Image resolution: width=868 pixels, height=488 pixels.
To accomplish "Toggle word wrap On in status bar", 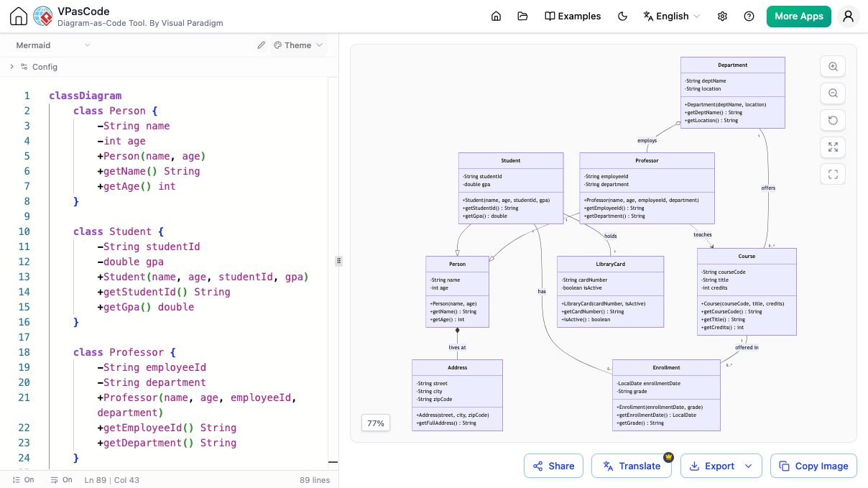I will coord(61,479).
